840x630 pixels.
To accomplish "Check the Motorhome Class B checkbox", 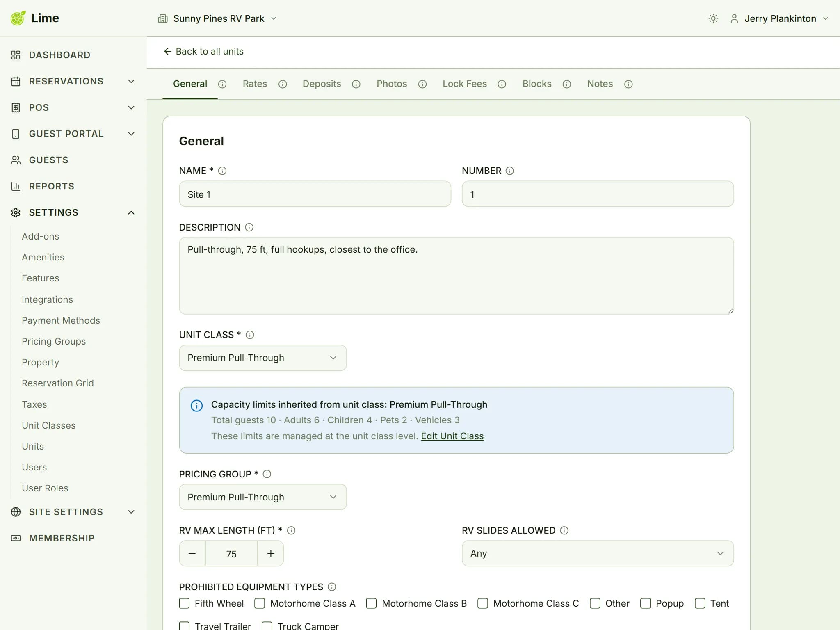I will [371, 603].
